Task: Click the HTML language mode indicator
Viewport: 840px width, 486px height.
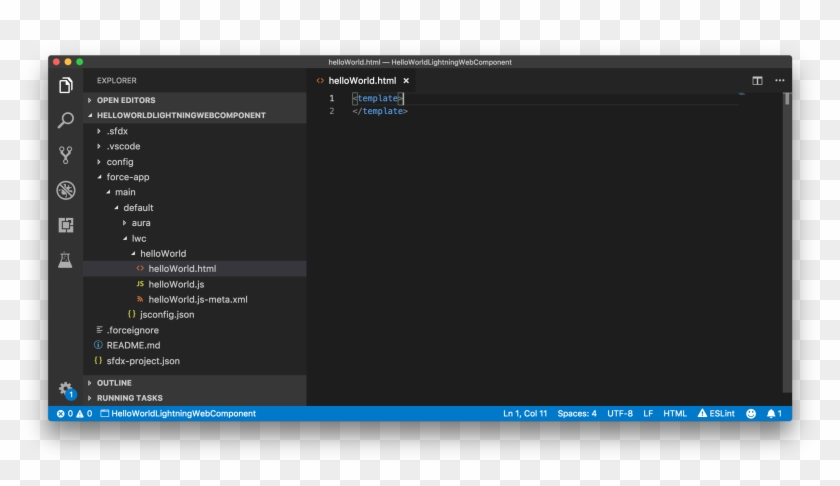Action: click(675, 414)
